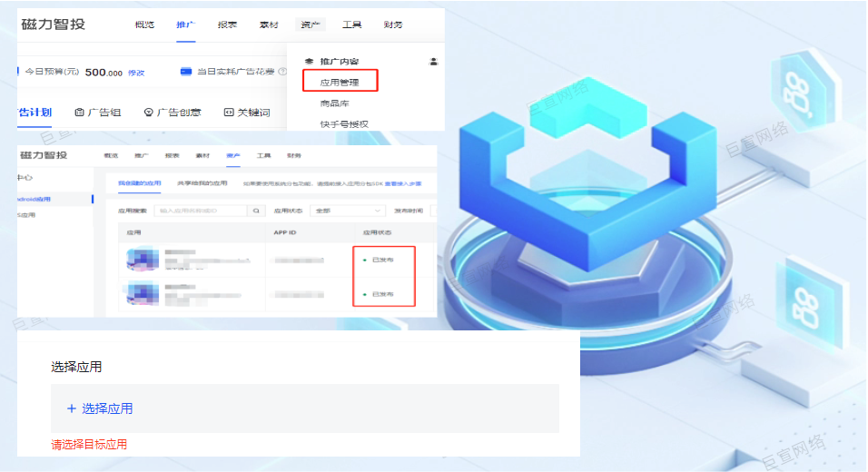
Task: Click the lightbulb icon beside 广告创意
Action: 148,113
